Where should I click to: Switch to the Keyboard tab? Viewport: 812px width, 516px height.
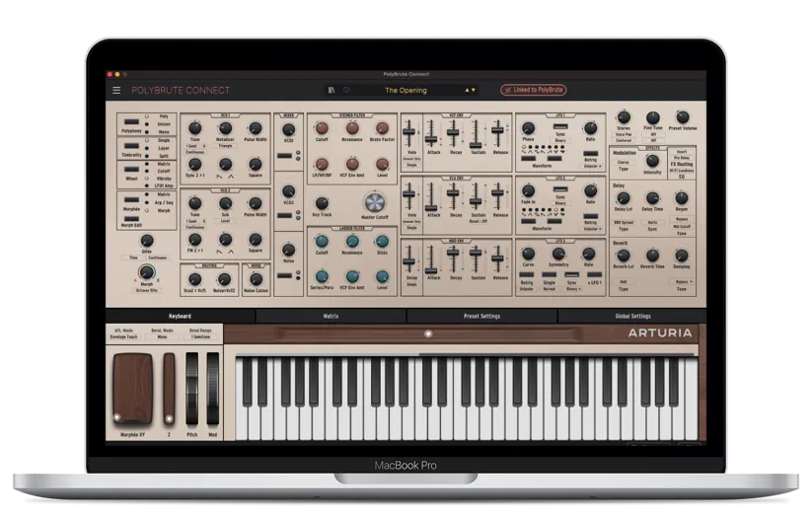click(180, 316)
